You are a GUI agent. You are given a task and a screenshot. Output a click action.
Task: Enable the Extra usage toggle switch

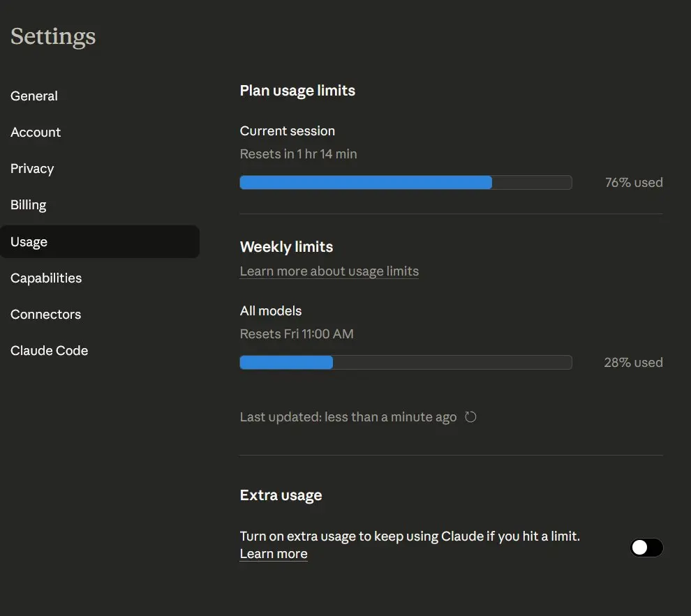pos(646,548)
